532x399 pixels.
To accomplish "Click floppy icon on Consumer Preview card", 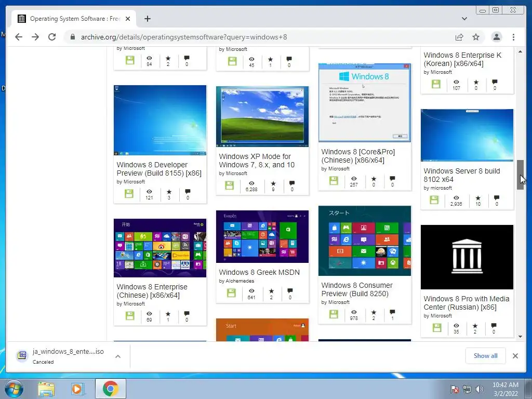I will (x=334, y=314).
